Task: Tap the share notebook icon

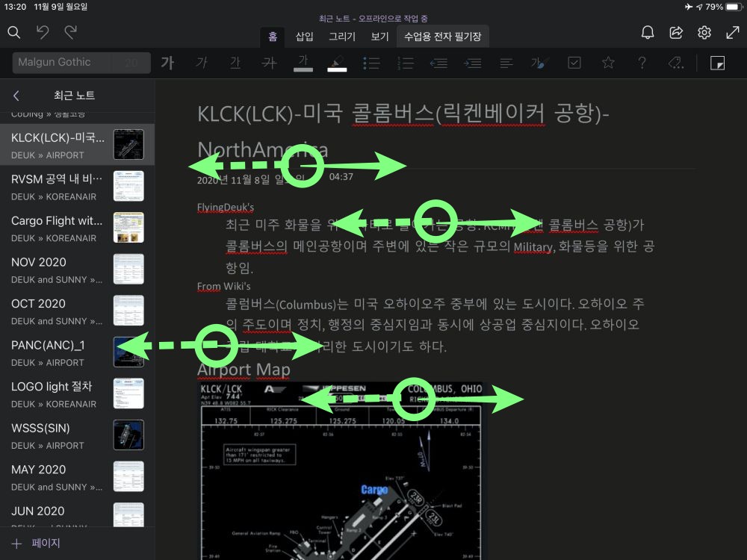Action: click(x=676, y=32)
